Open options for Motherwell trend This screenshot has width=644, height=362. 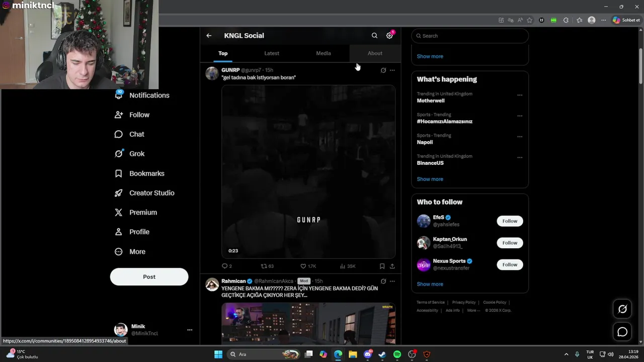tap(520, 95)
